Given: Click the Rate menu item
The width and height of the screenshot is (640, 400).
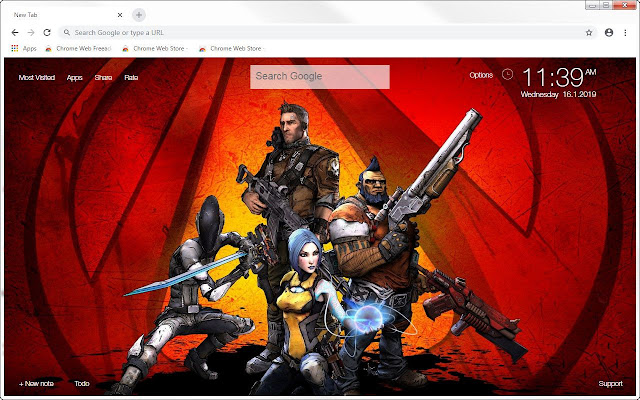Looking at the screenshot, I should point(131,78).
